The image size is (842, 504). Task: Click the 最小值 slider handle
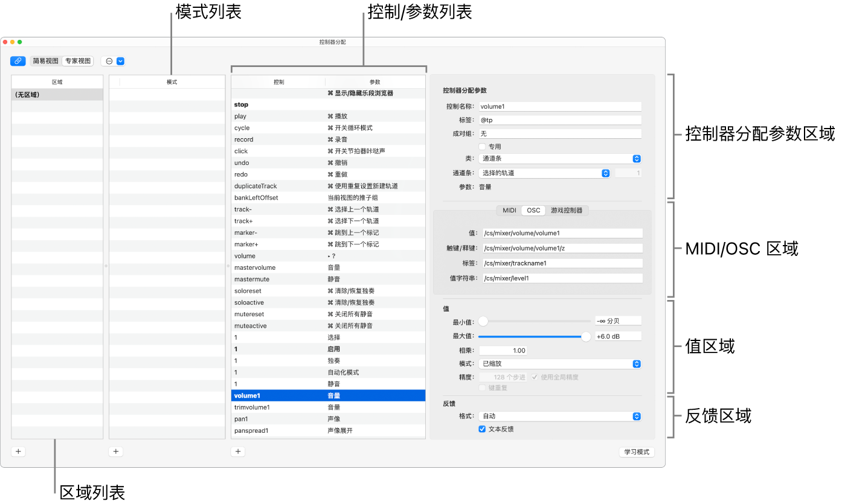483,321
